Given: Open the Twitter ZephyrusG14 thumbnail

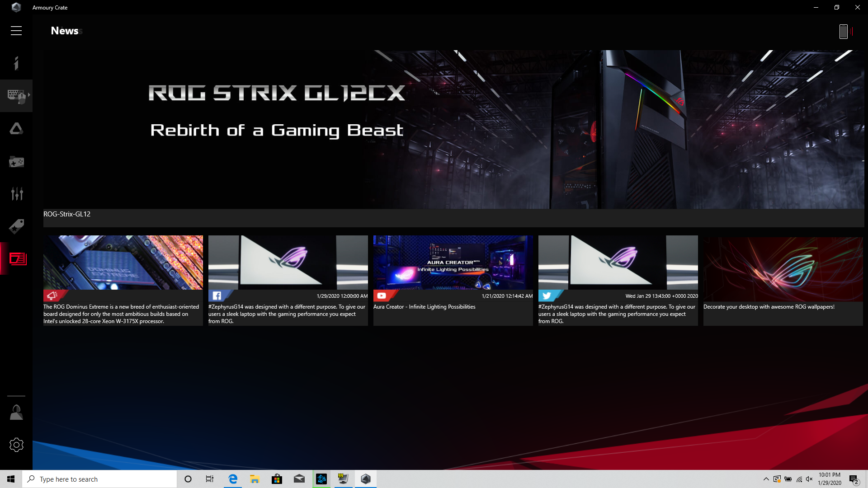Looking at the screenshot, I should click(618, 263).
